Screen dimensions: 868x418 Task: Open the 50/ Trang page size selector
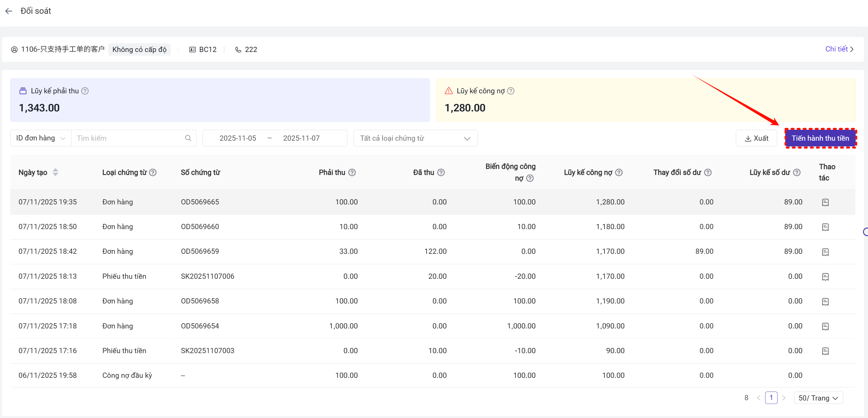818,398
